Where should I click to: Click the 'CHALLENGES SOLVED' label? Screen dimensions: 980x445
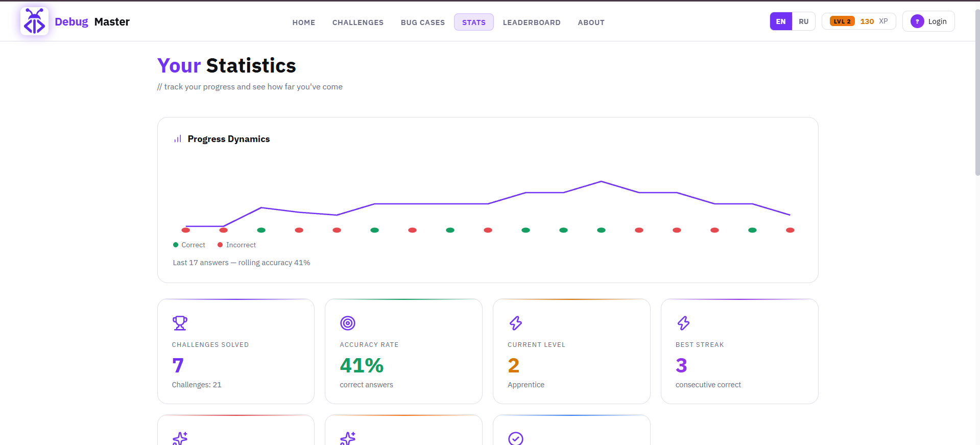[x=210, y=345]
